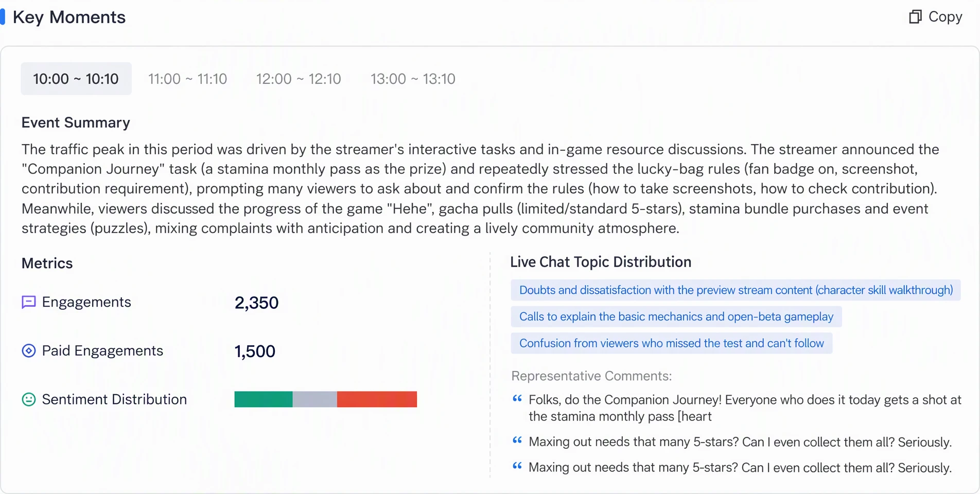Click the Representative Comments label
This screenshot has height=494, width=980.
591,376
